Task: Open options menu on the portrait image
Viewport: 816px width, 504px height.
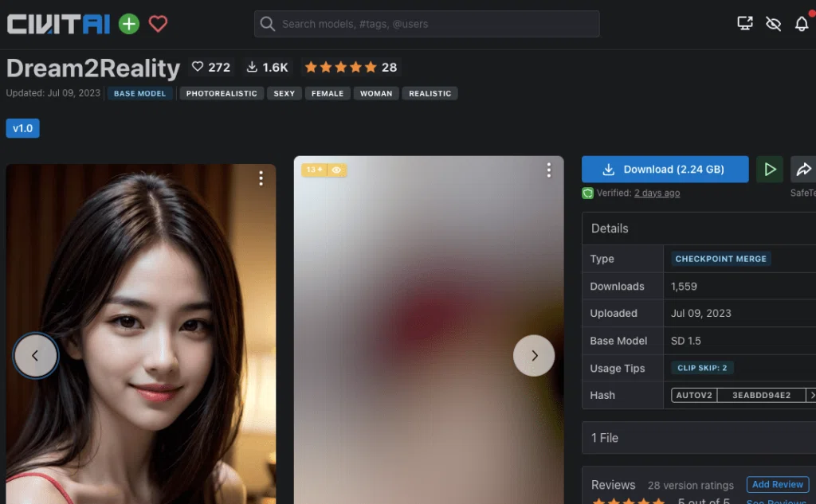Action: coord(261,178)
